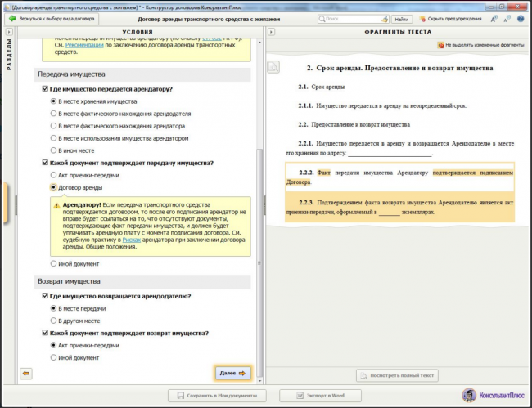Hide warnings with Скрыть предупреждения
This screenshot has height=408, width=532.
point(450,19)
